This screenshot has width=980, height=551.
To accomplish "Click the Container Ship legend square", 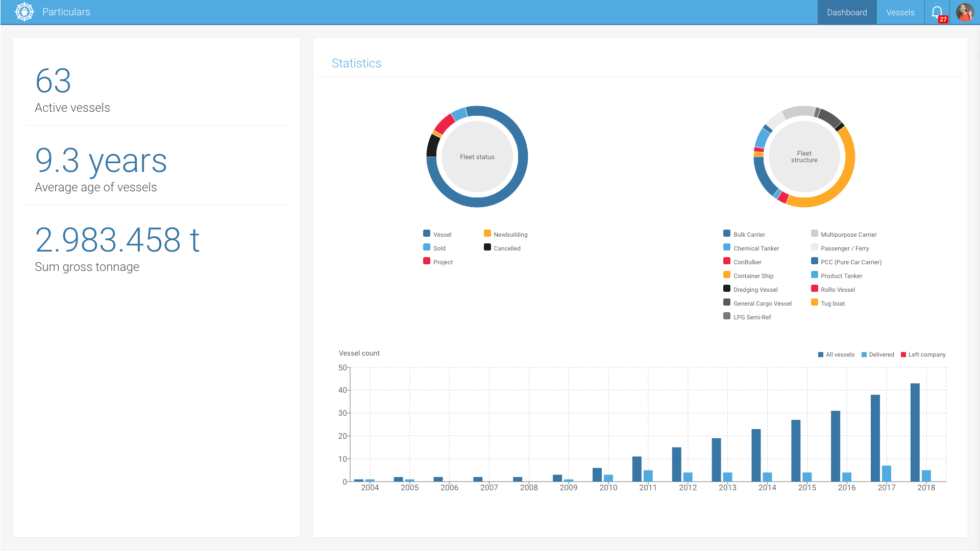I will coord(727,275).
